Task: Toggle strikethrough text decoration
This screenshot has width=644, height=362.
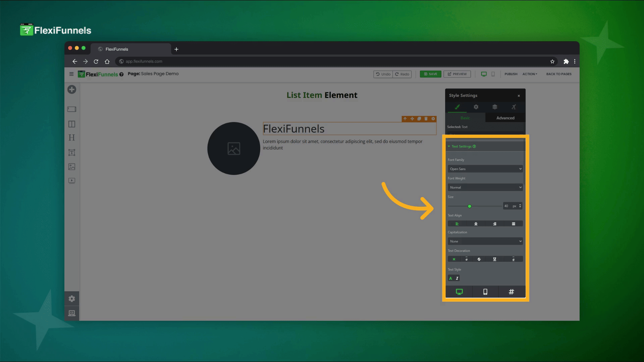Action: coord(479,259)
